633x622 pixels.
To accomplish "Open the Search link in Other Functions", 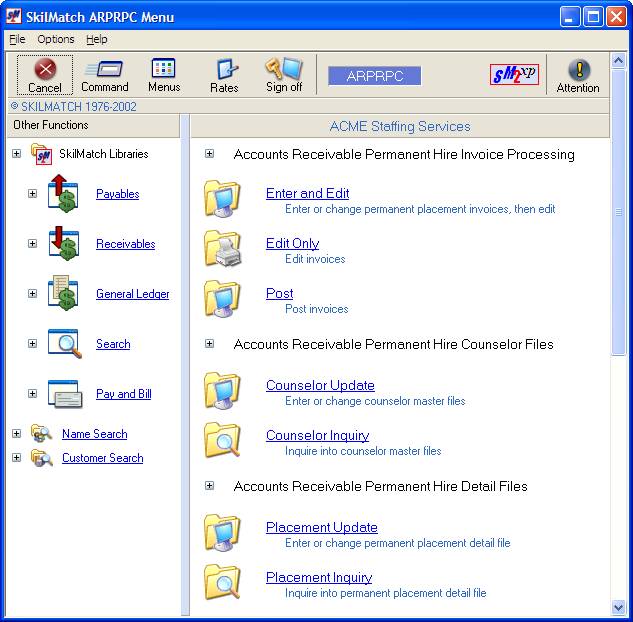I will [113, 344].
